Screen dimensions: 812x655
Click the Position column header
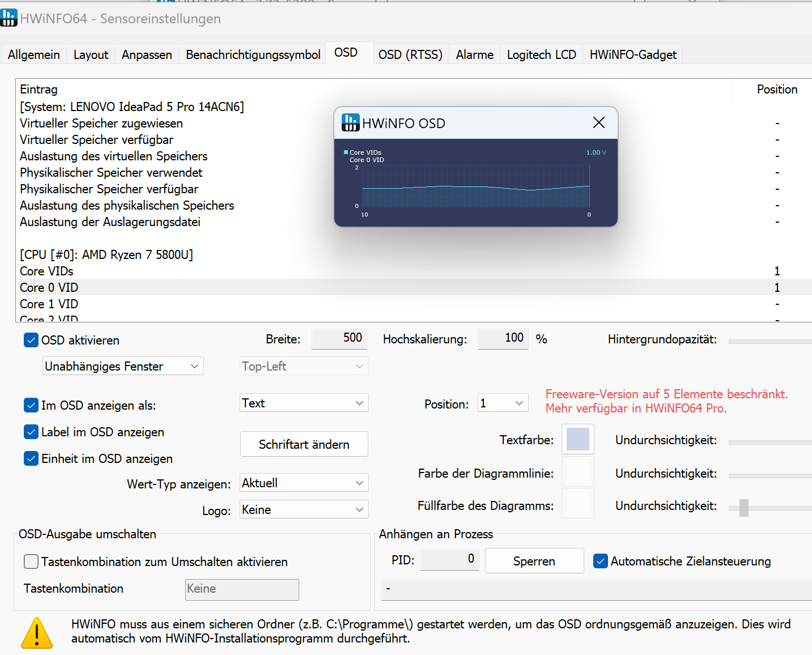click(777, 89)
